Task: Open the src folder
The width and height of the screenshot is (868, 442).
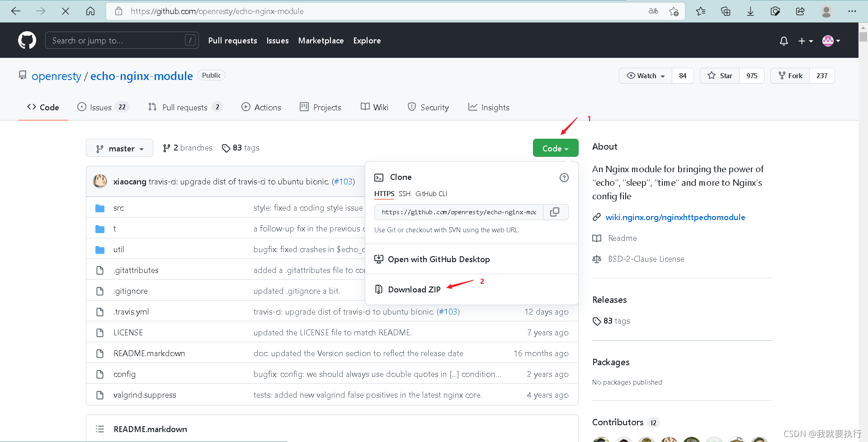Action: point(118,208)
